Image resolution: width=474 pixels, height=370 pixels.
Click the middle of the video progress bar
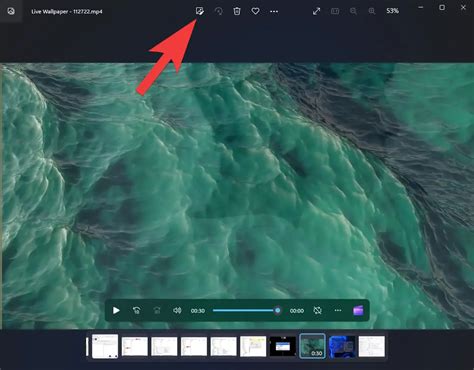[x=245, y=311]
